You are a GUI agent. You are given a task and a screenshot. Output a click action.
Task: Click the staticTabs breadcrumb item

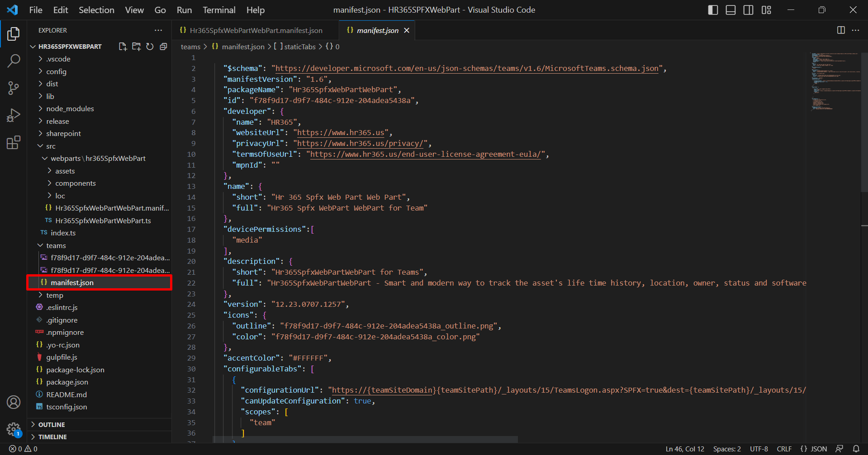295,47
